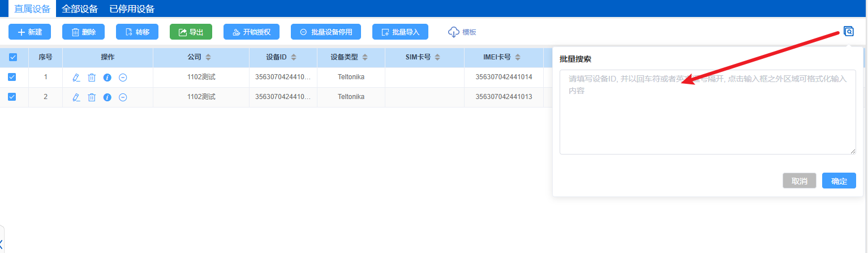Screen dimensions: 868x253
Task: Click the trash delete icon in row 2
Action: [92, 97]
